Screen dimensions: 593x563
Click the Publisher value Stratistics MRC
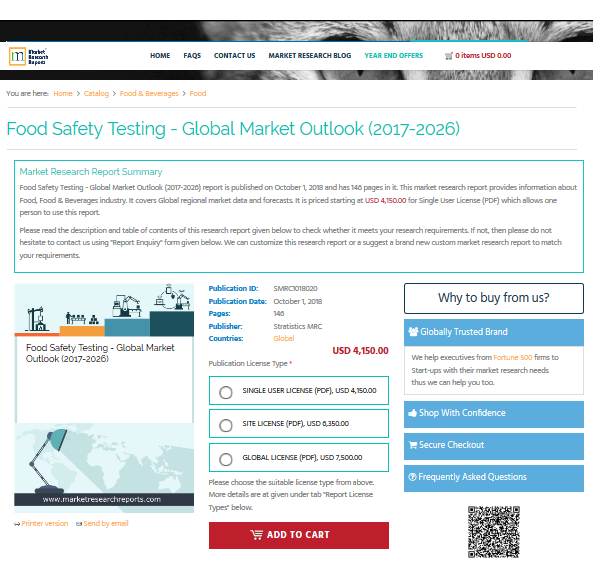coord(298,326)
